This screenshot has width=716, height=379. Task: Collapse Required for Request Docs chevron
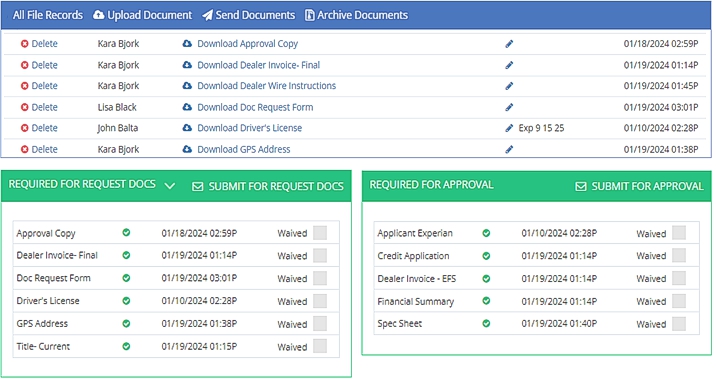pyautogui.click(x=170, y=186)
